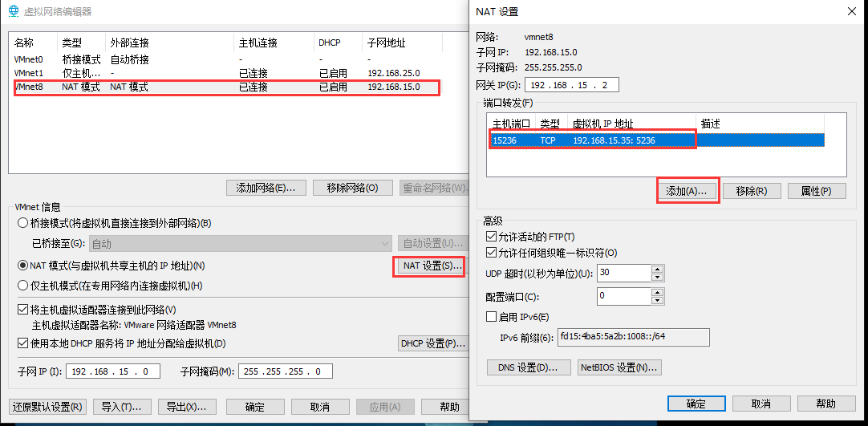
Task: Click the 移除网络(O) button
Action: [353, 188]
